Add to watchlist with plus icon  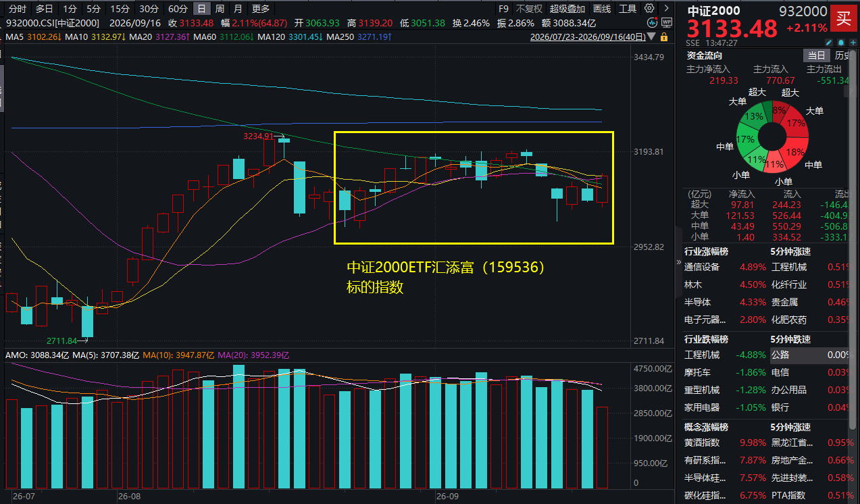pos(853,42)
